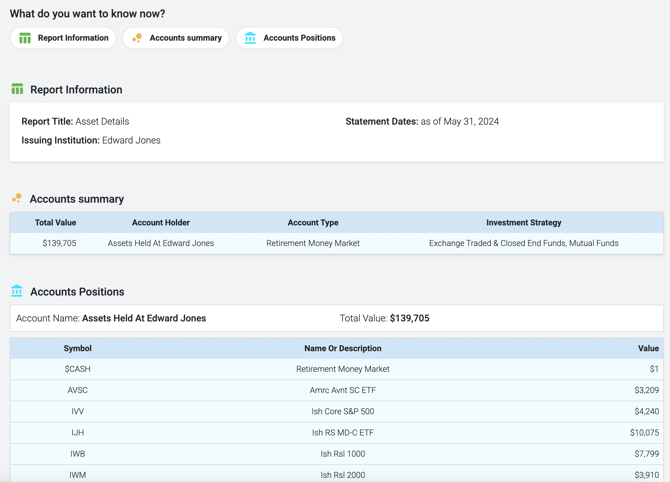This screenshot has height=482, width=670.
Task: Click the IVV symbol cell
Action: coord(77,411)
